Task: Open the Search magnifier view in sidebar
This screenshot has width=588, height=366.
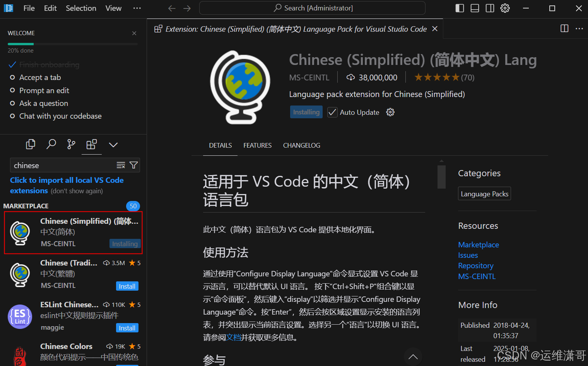Action: click(51, 145)
